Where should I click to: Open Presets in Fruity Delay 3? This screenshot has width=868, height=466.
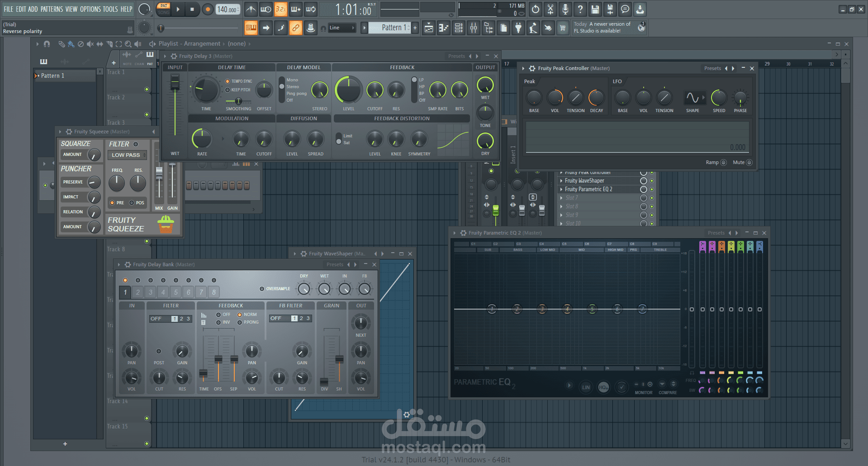click(456, 56)
